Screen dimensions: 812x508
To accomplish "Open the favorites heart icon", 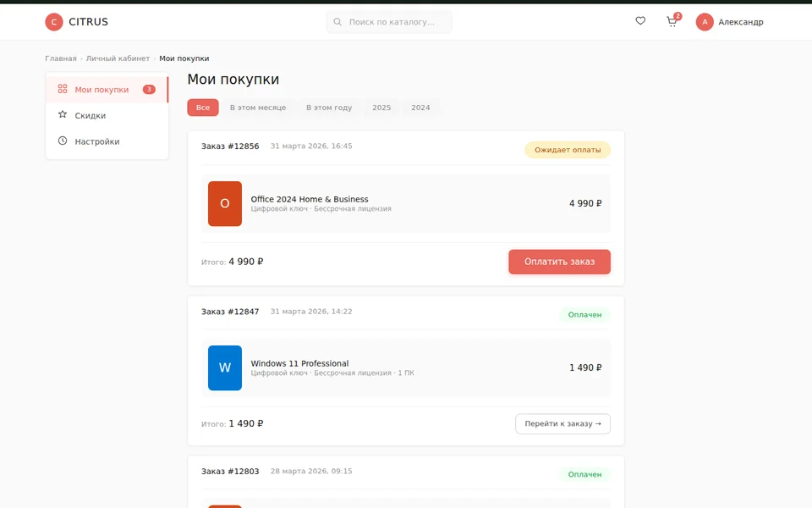I will pos(640,20).
